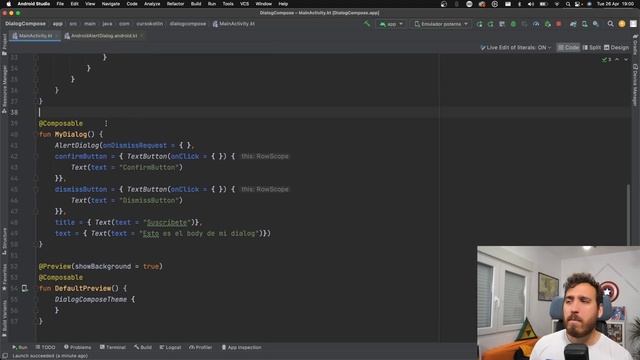Place cursor on MyDialog function name

point(71,134)
